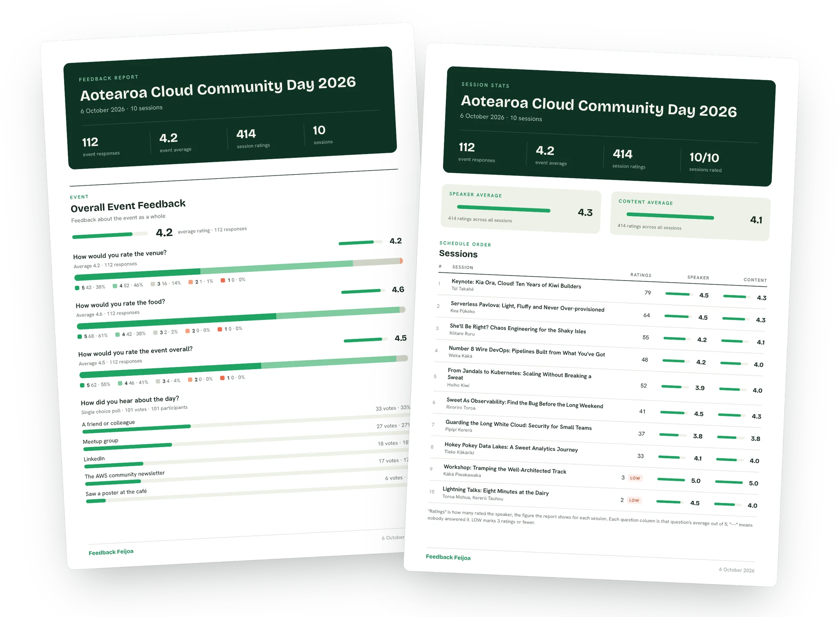Image resolution: width=840 pixels, height=617 pixels.
Task: Click 'Feedback Feijoa' footer on Session Stats page
Action: point(448,557)
